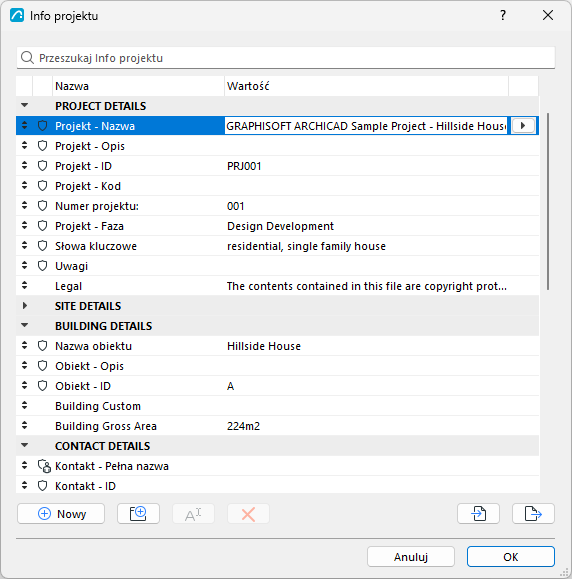This screenshot has height=579, width=572.
Task: Click the export project info icon
Action: tap(533, 513)
